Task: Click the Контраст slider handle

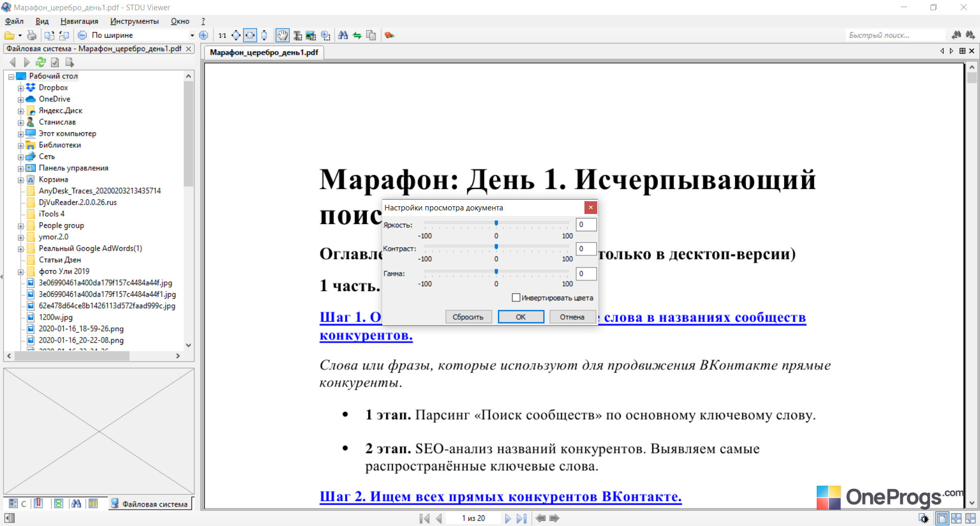Action: (496, 247)
